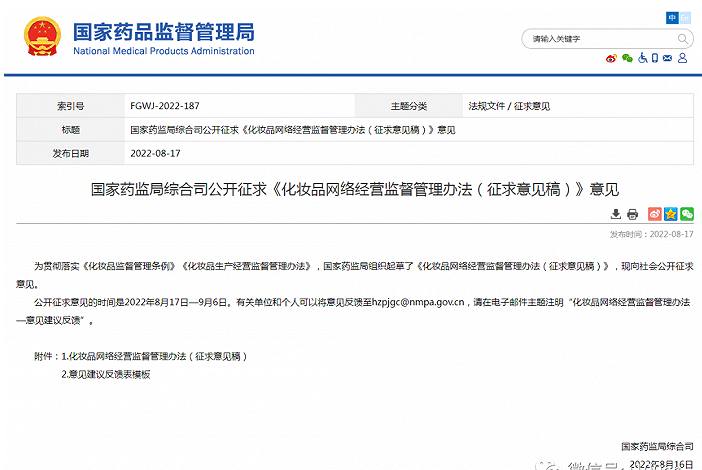The image size is (702, 470).
Task: Click the wheelchair accessibility icon
Action: point(641,59)
